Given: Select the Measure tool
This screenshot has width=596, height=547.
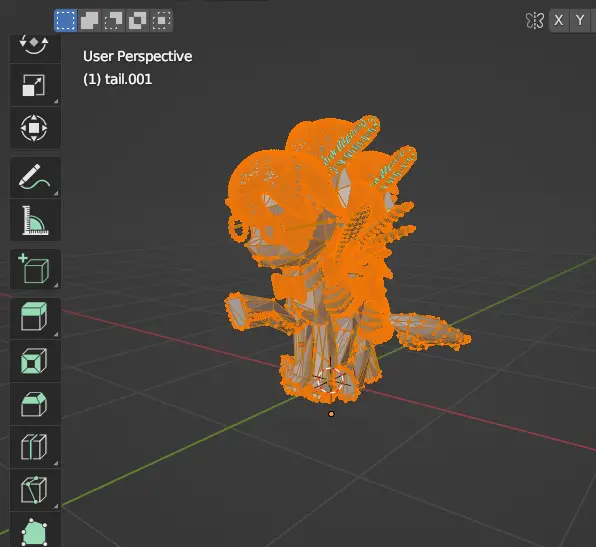Looking at the screenshot, I should pyautogui.click(x=35, y=220).
